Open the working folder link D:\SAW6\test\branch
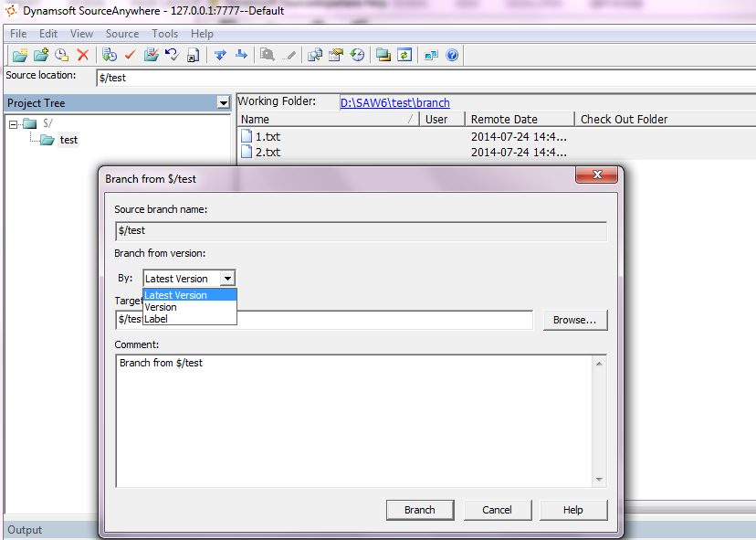The width and height of the screenshot is (756, 540). [x=394, y=102]
